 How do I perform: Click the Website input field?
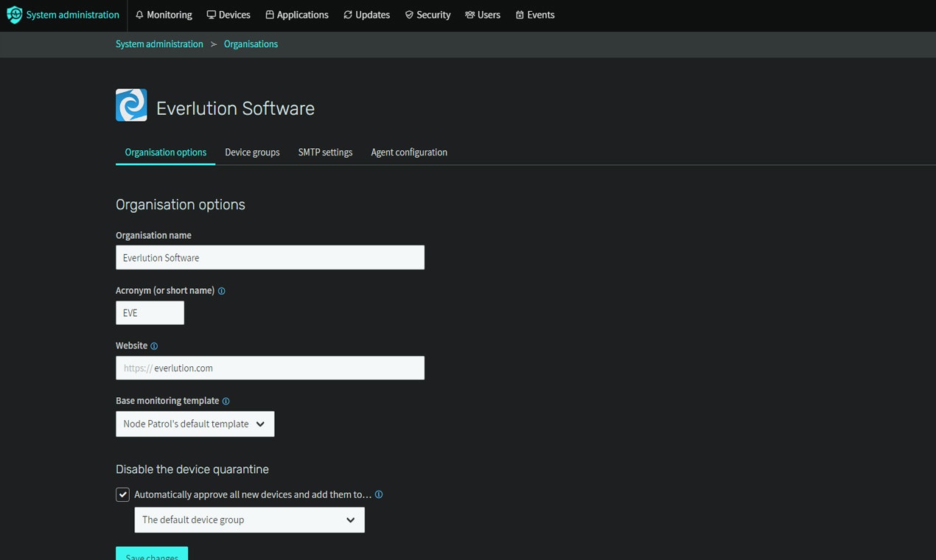270,368
